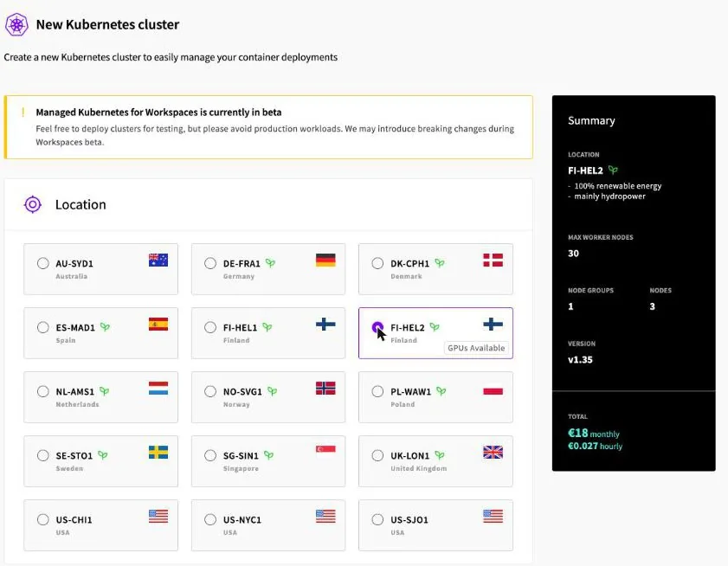This screenshot has height=566, width=728.
Task: Click the US flag on US-SJO1
Action: (493, 517)
